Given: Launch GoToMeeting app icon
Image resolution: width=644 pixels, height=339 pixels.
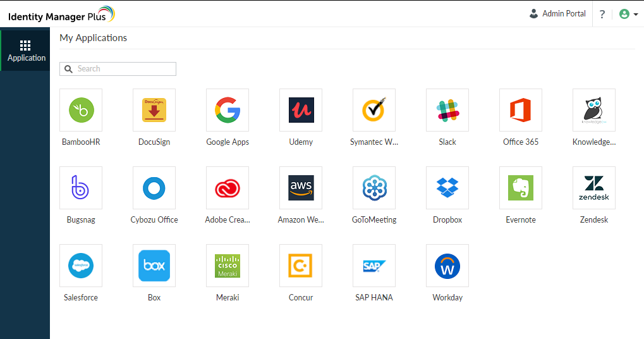Looking at the screenshot, I should pyautogui.click(x=374, y=188).
